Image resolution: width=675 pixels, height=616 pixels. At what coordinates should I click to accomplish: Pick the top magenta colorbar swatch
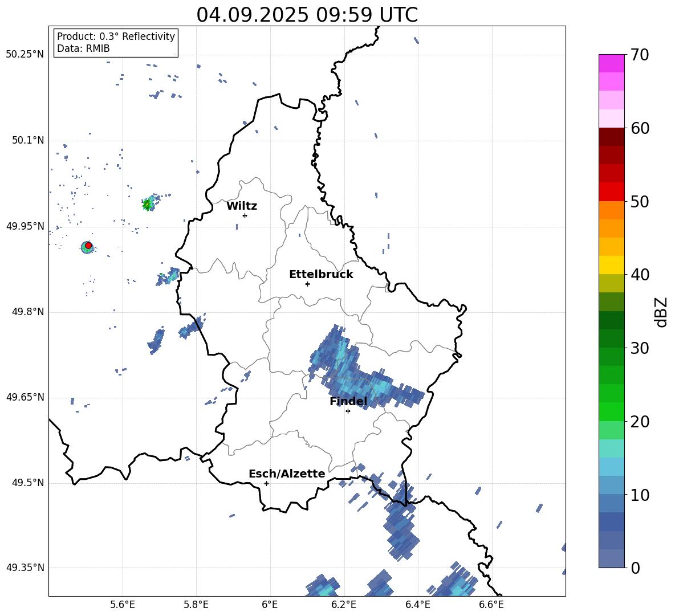pyautogui.click(x=611, y=63)
